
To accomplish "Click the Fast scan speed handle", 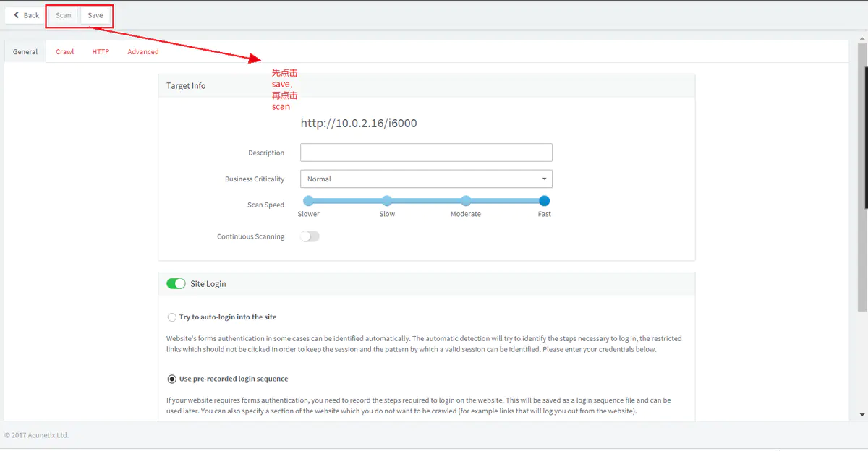I will click(x=545, y=201).
